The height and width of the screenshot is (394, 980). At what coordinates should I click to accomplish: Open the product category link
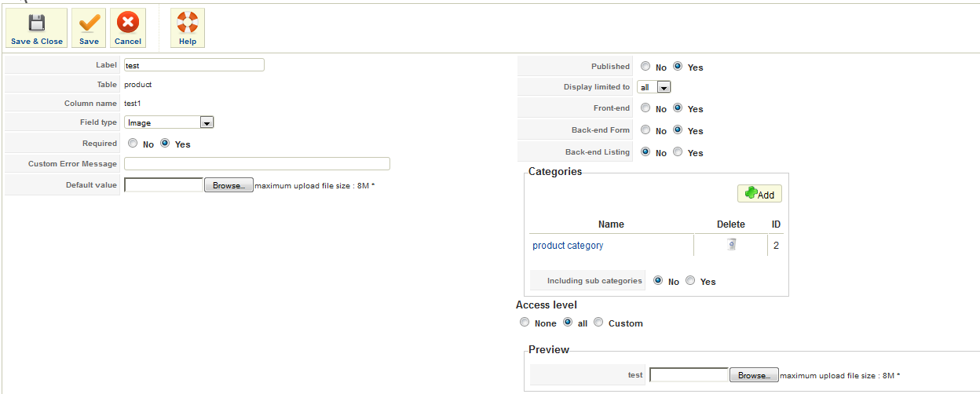point(568,246)
